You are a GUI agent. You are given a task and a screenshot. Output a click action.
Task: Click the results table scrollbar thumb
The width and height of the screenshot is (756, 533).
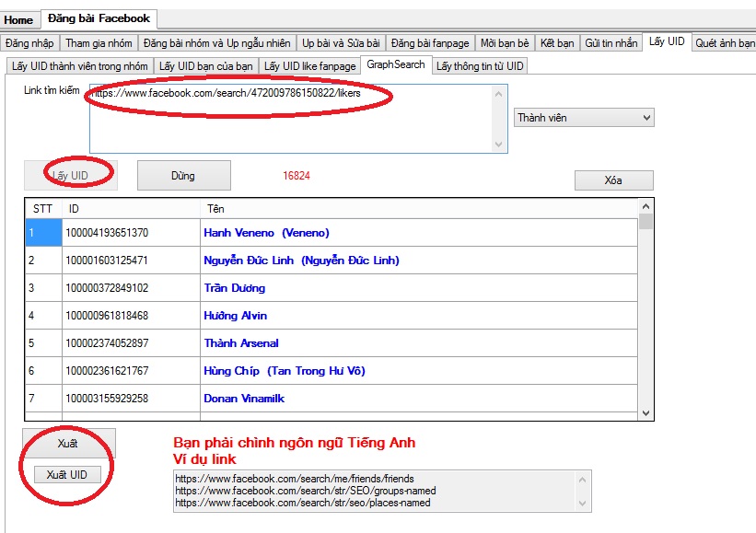point(646,222)
